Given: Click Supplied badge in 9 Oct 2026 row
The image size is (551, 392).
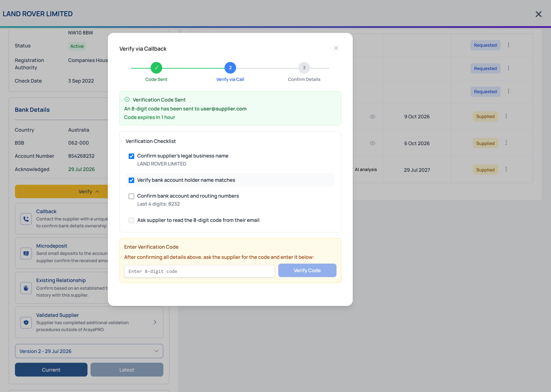Looking at the screenshot, I should point(485,116).
